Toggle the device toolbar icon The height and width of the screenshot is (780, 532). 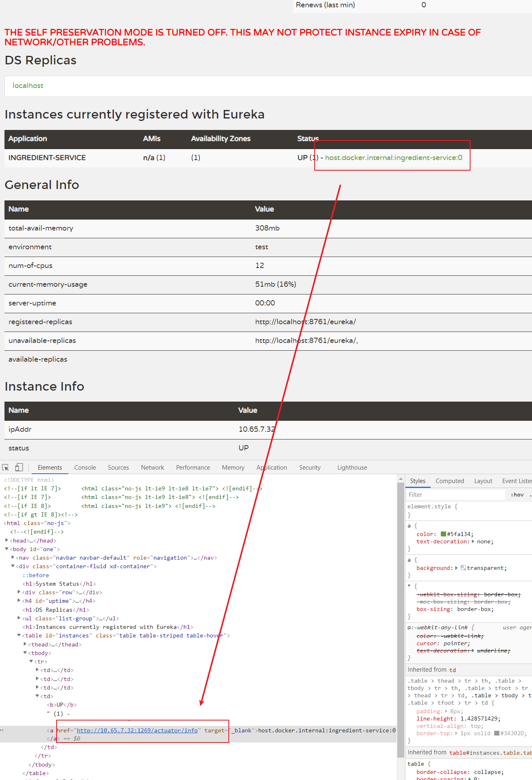coord(19,468)
